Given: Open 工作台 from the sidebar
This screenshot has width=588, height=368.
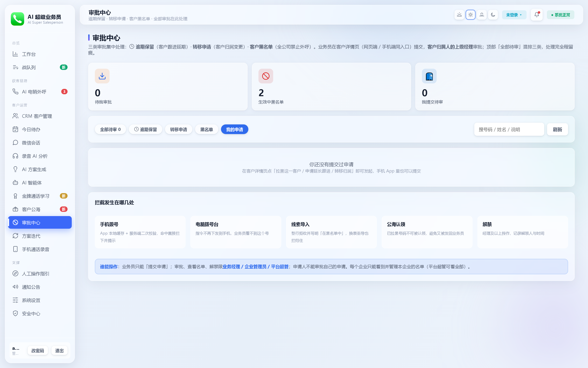Looking at the screenshot, I should tap(40, 54).
